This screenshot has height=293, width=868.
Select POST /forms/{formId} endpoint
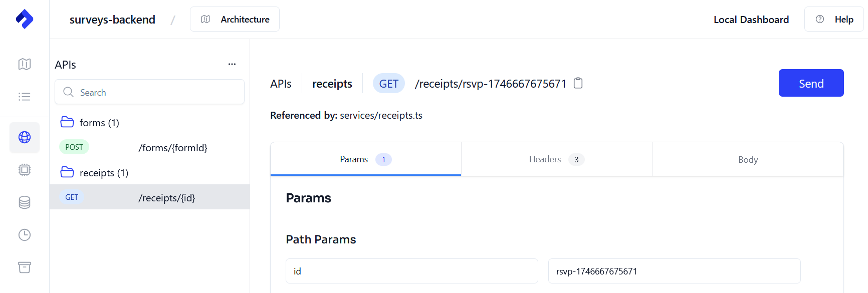click(149, 148)
